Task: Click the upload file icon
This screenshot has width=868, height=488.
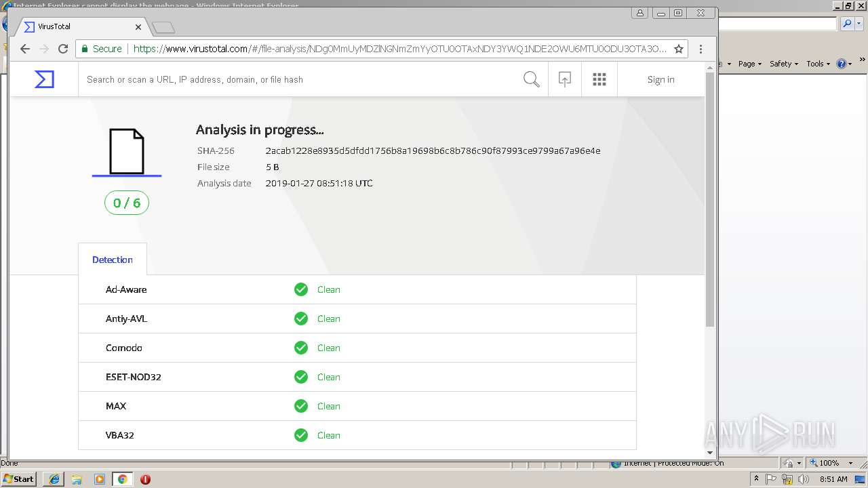Action: [x=565, y=79]
